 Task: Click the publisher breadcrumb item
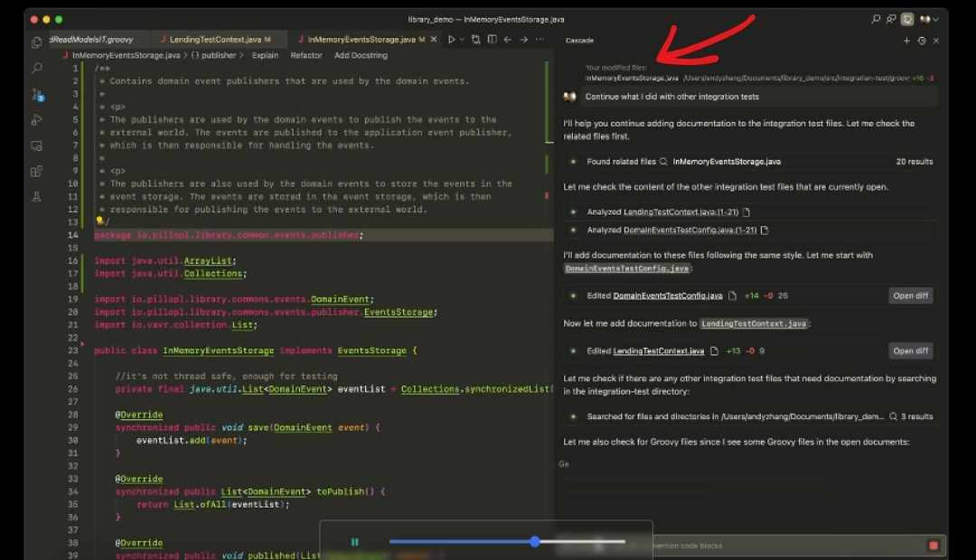219,55
